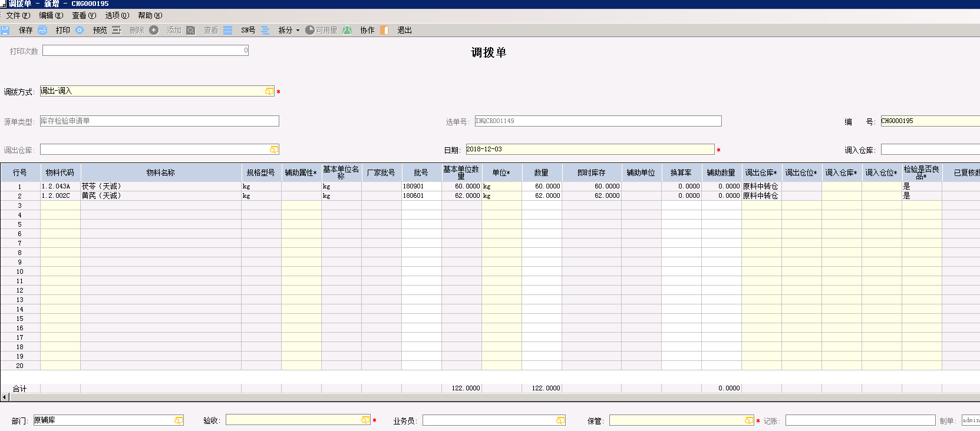Click the 日期 field showing 2018-12-03
980x431 pixels.
590,150
